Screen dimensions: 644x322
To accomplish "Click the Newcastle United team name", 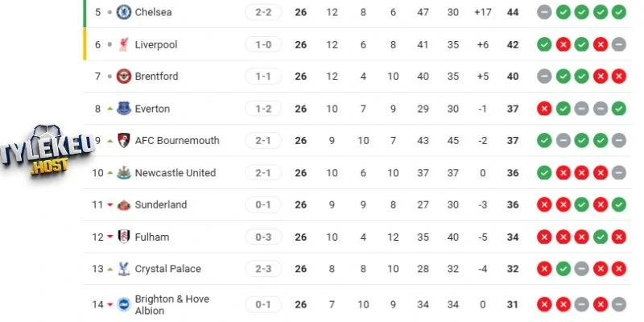I will (175, 173).
